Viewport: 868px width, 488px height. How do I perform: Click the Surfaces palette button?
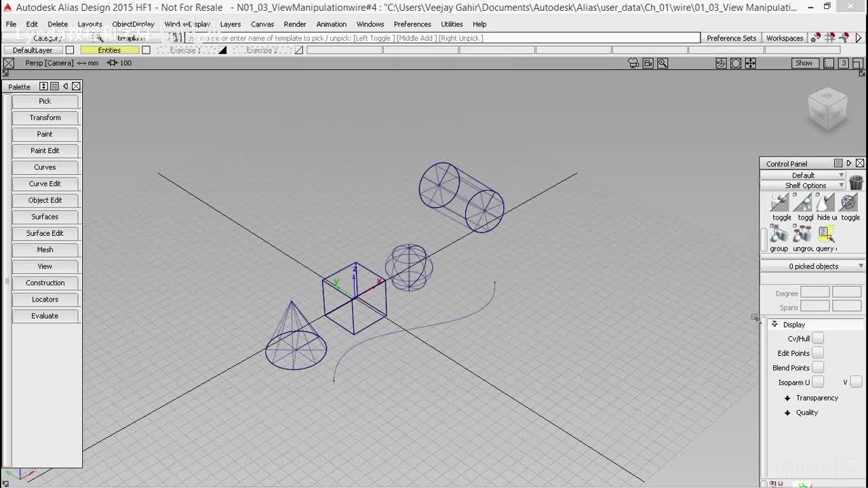(x=45, y=217)
